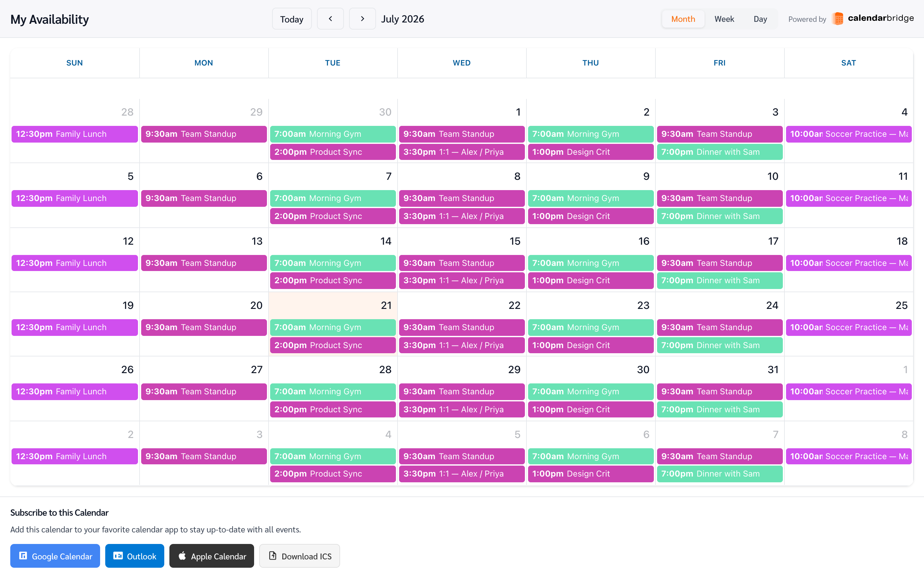The image size is (924, 578).
Task: Switch to Month view
Action: coord(683,19)
